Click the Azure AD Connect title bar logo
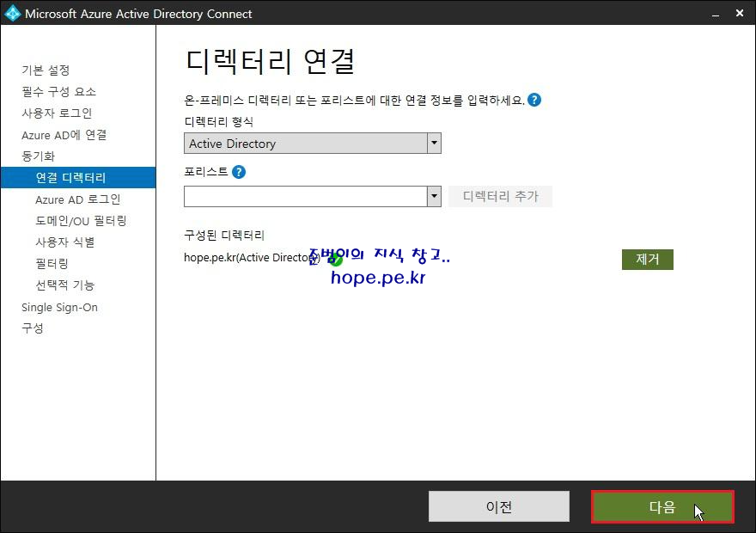Image resolution: width=756 pixels, height=533 pixels. click(13, 13)
